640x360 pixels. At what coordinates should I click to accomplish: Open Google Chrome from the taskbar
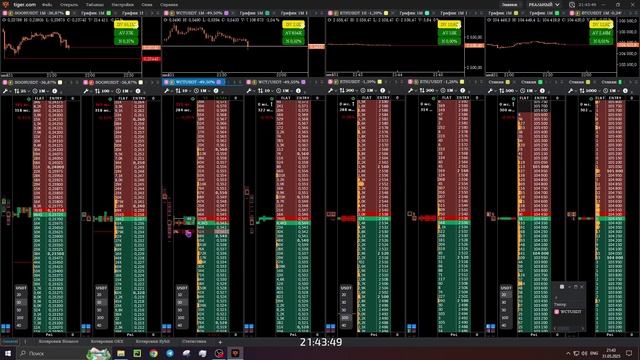point(153,353)
